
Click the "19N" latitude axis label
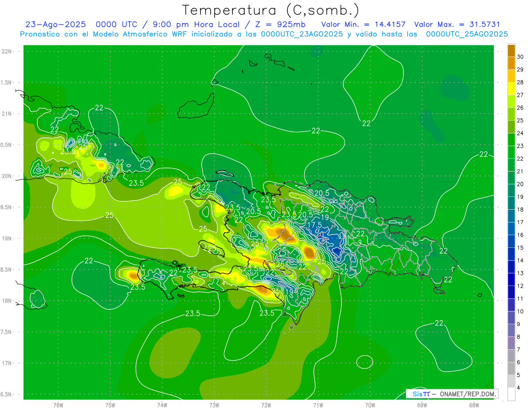[7, 238]
